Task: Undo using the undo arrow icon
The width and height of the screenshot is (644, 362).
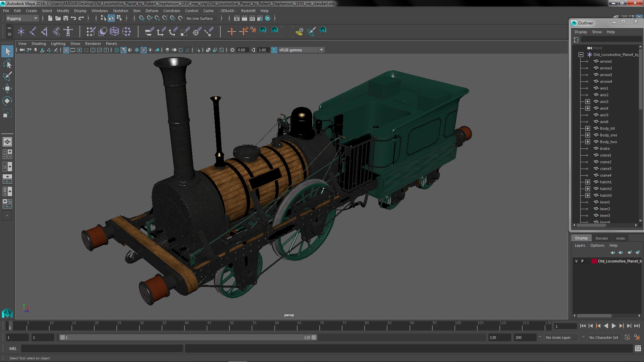Action: click(73, 18)
